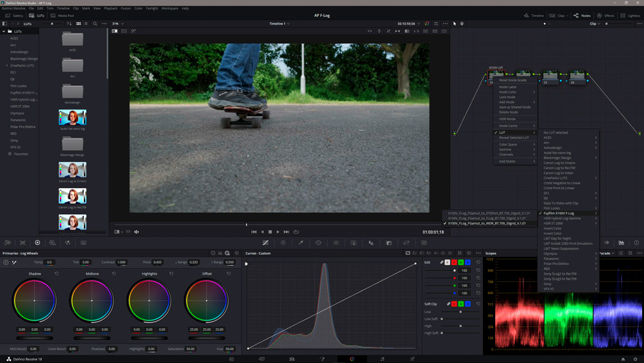Stop playback in the viewer
The height and width of the screenshot is (363, 644).
tap(270, 232)
